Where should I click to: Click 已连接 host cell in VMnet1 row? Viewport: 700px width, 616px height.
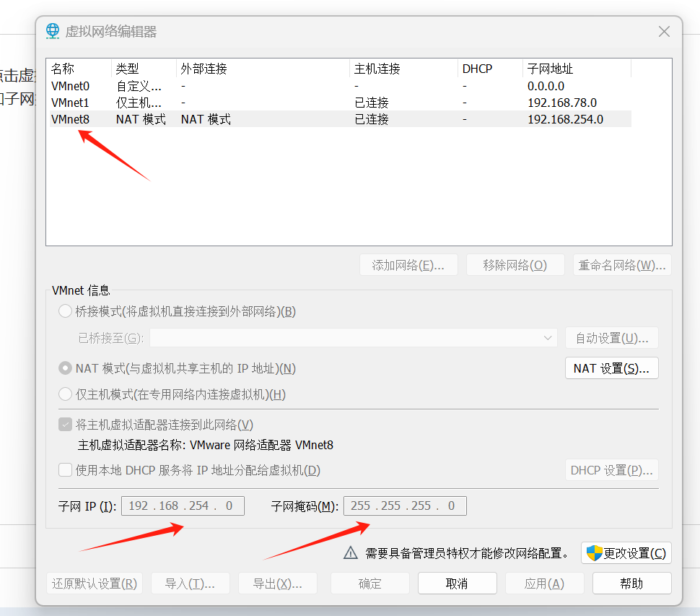372,103
